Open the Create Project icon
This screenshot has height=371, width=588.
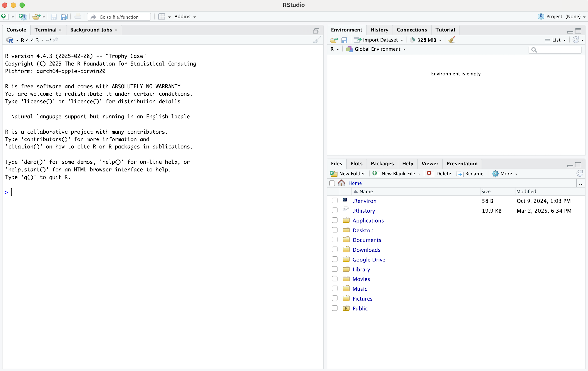tap(22, 17)
